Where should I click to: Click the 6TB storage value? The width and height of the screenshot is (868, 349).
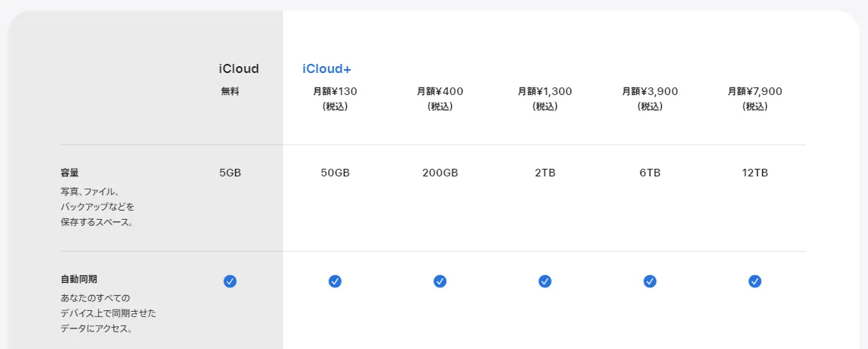coord(650,173)
